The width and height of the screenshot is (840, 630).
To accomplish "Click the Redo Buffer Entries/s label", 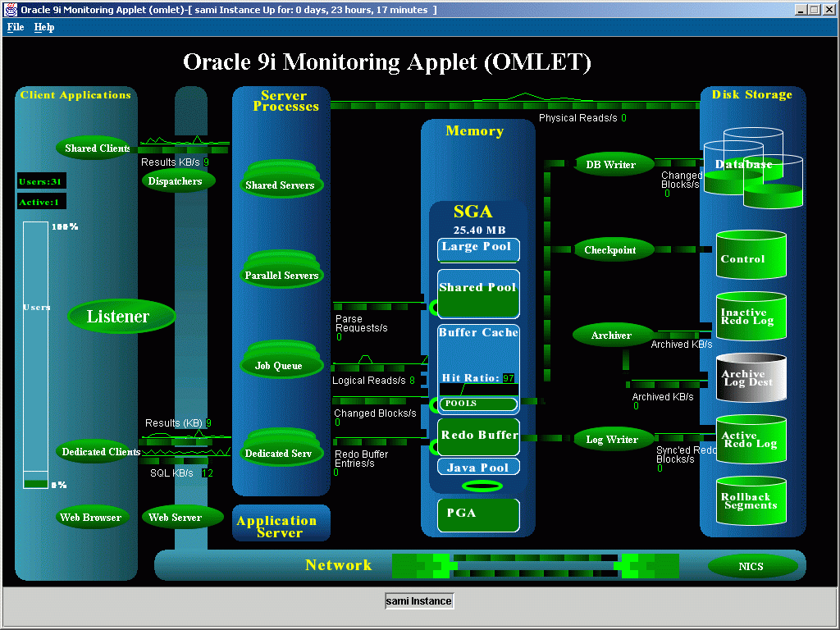I will tap(361, 459).
